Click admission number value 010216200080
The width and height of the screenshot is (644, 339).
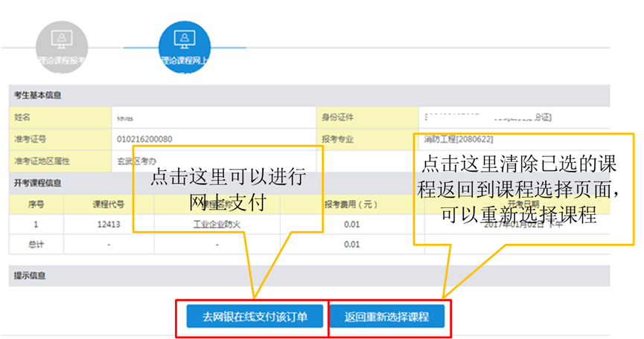(144, 139)
